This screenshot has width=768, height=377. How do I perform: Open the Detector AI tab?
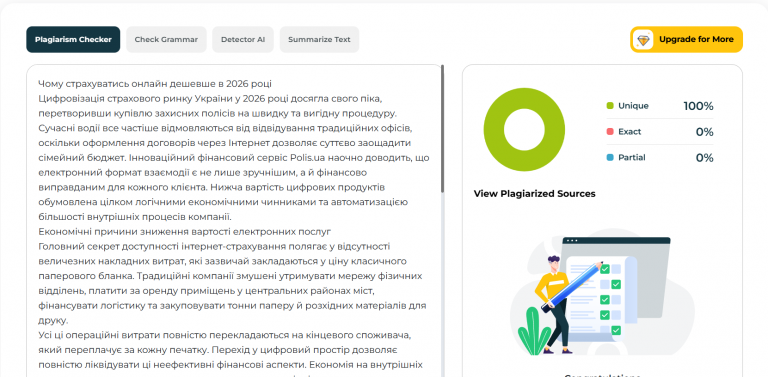[x=243, y=40]
